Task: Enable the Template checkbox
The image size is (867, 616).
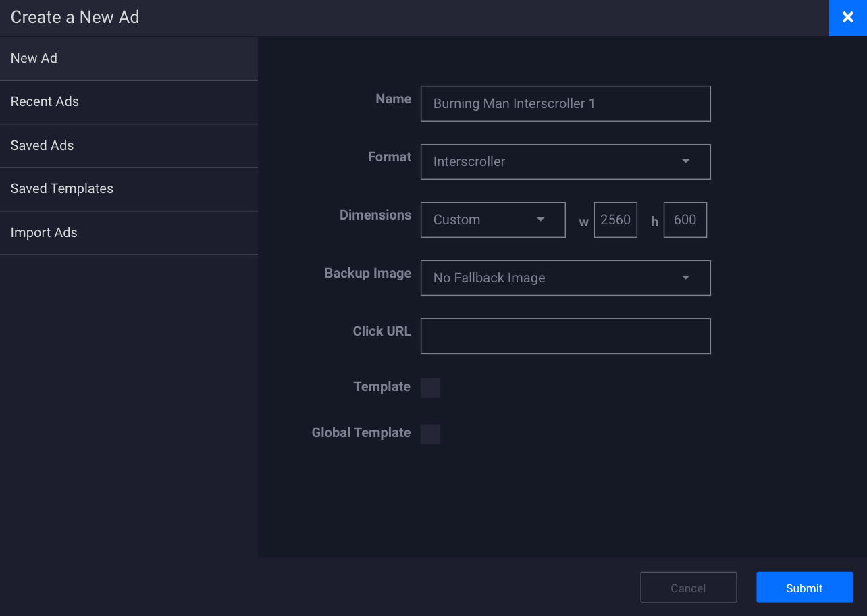Action: (x=430, y=387)
